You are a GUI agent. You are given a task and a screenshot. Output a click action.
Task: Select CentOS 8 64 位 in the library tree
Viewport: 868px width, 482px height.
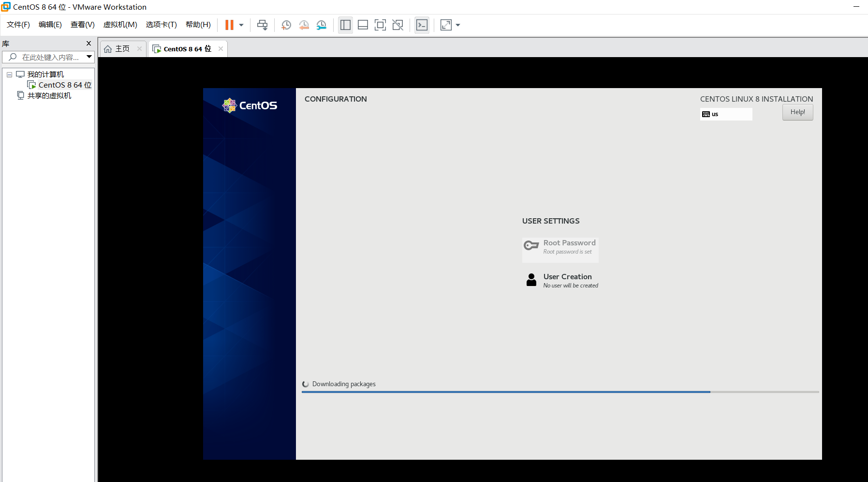[65, 85]
